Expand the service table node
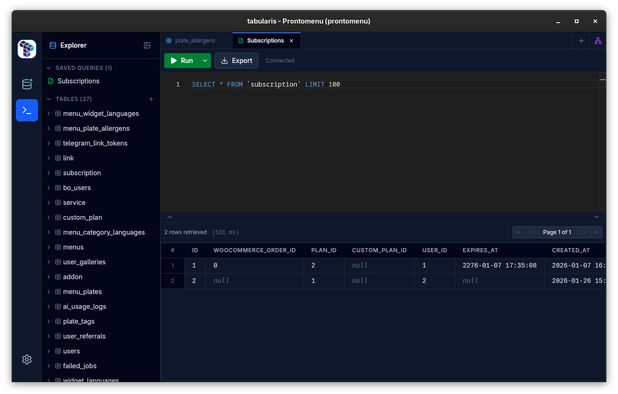 pos(49,203)
